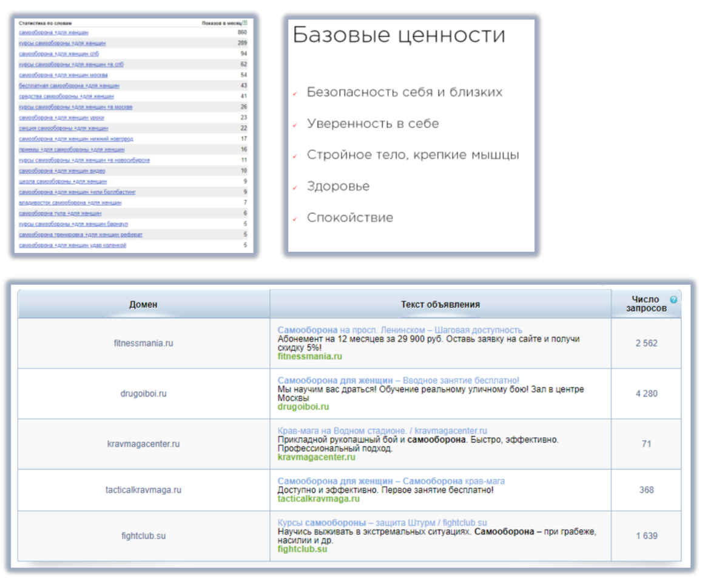This screenshot has width=728, height=578.
Task: Click the "Базовые ценности" slide heading
Action: [x=399, y=35]
